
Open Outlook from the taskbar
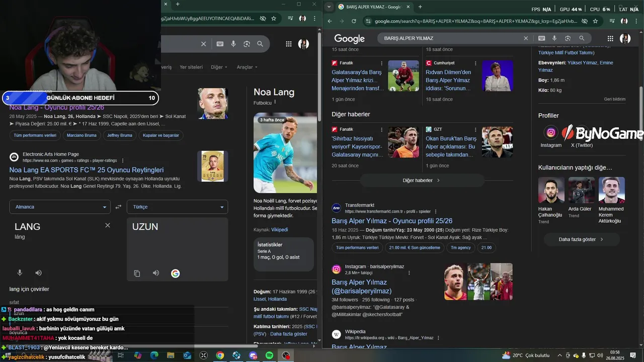(x=187, y=355)
